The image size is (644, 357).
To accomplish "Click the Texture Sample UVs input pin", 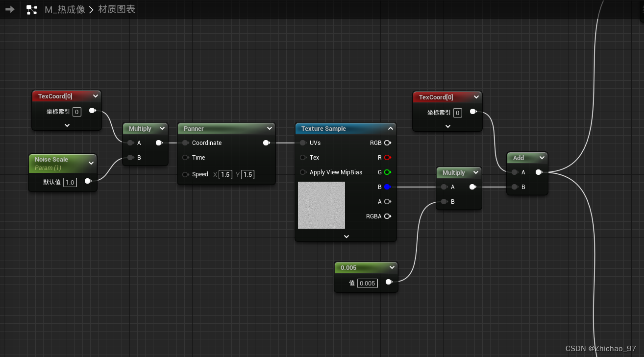I will pyautogui.click(x=303, y=143).
